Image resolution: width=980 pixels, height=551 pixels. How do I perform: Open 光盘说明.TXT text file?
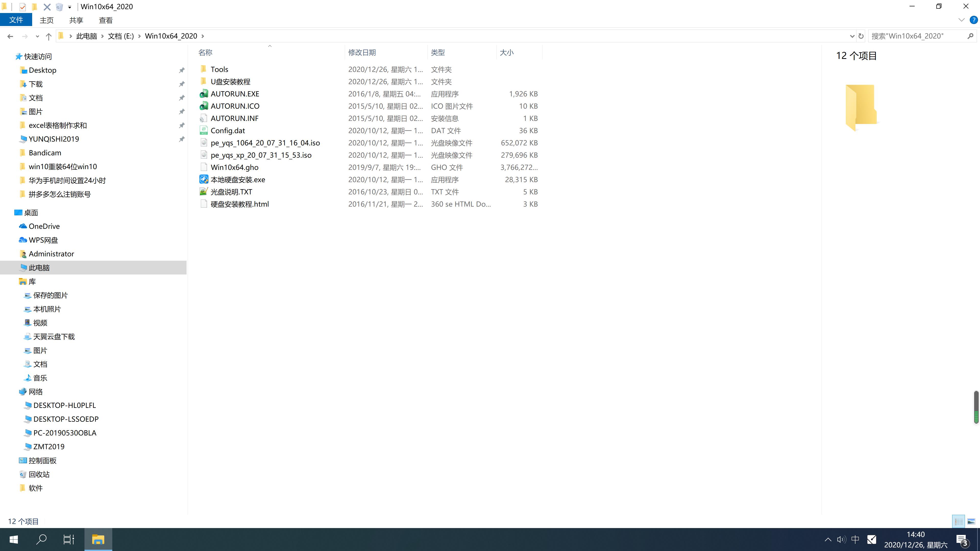pyautogui.click(x=231, y=192)
